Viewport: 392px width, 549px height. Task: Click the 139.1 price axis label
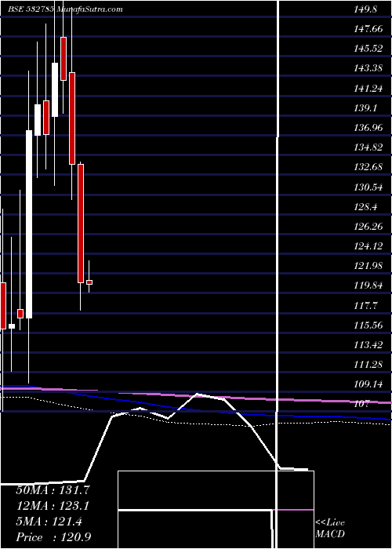365,108
